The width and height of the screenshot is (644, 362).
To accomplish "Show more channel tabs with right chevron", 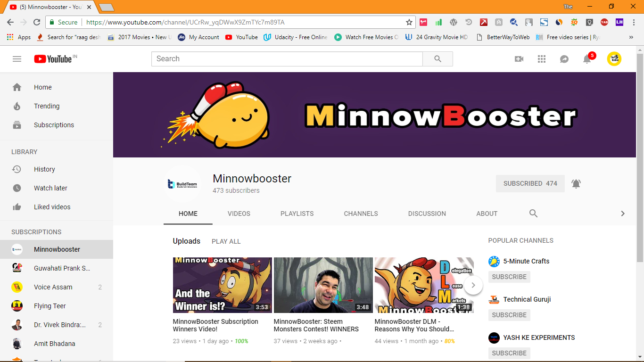I will click(x=623, y=214).
